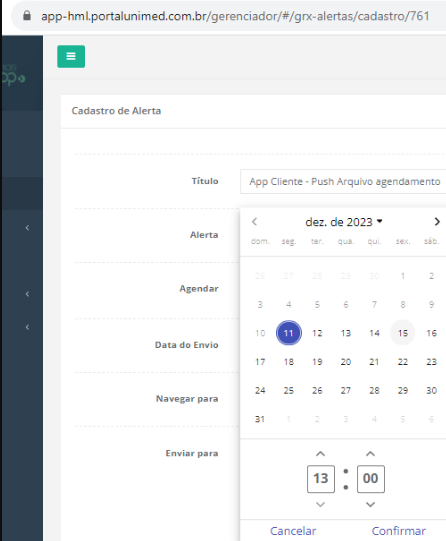Expand the third sidebar chevron item
Screen dimensions: 446x541
point(27,327)
